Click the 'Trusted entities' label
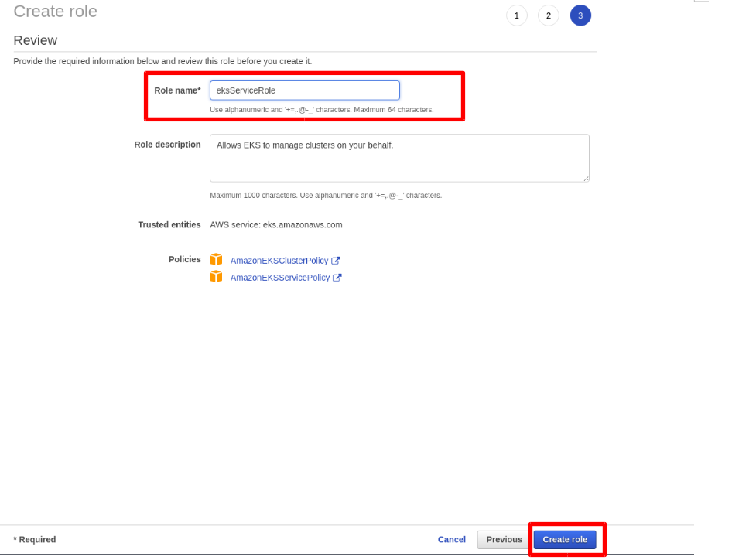Viewport: 732px width, 560px height. point(169,224)
